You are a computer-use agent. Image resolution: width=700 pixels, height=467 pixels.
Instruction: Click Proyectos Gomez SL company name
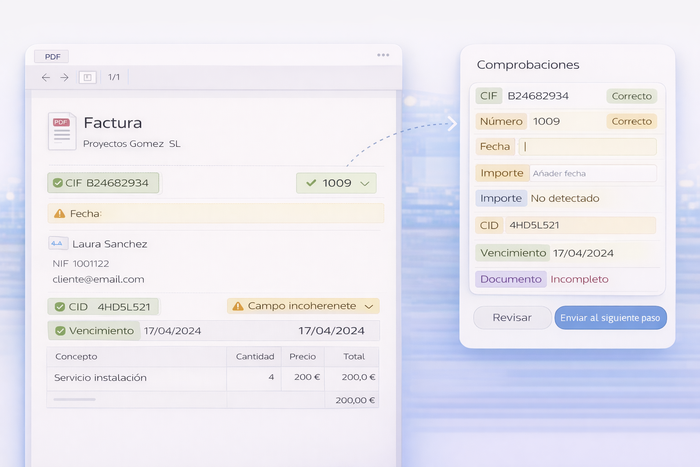(132, 144)
